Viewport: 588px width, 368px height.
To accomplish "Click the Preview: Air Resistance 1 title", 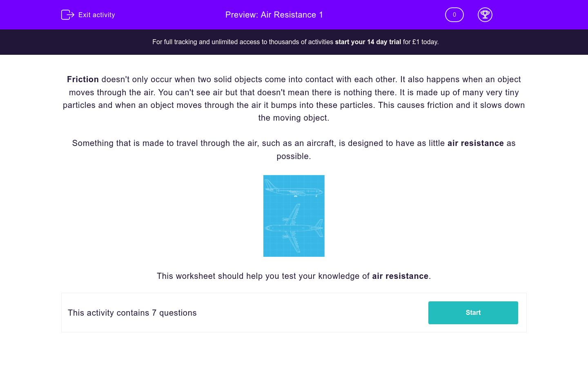I will (x=274, y=15).
